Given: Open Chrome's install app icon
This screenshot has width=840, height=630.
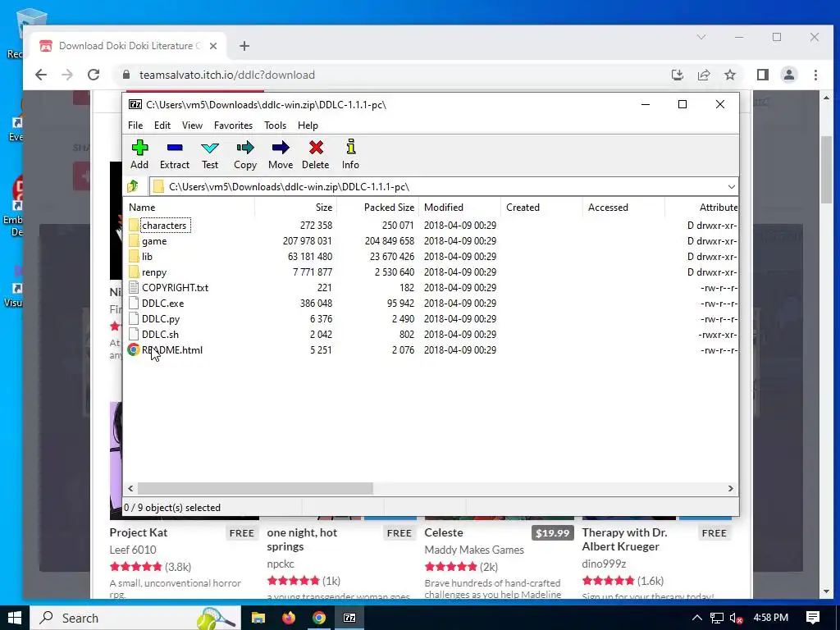Looking at the screenshot, I should 677,75.
